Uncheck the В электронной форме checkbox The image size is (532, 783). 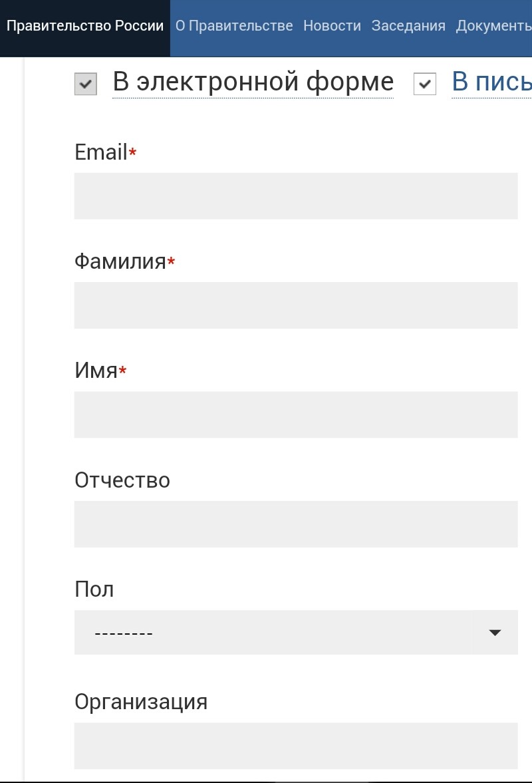coord(86,84)
